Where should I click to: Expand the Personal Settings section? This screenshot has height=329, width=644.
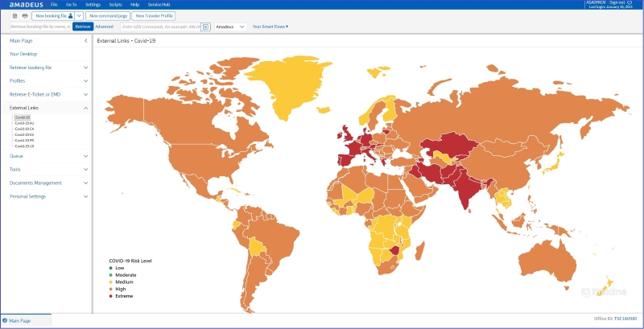pyautogui.click(x=85, y=196)
